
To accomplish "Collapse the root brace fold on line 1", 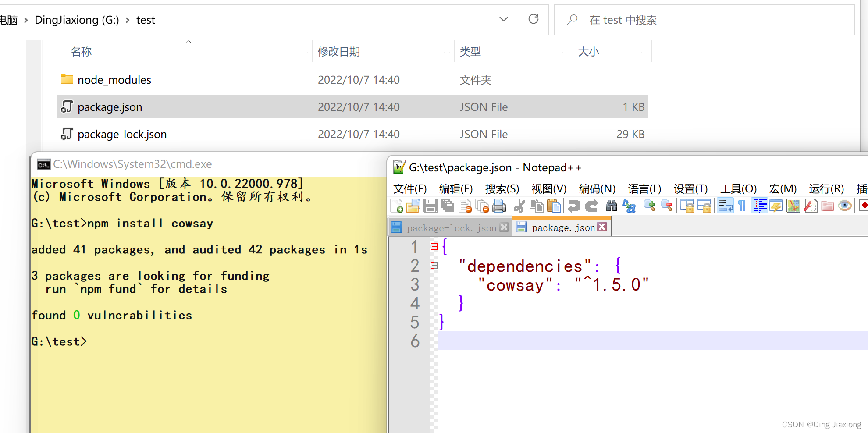I will (434, 247).
